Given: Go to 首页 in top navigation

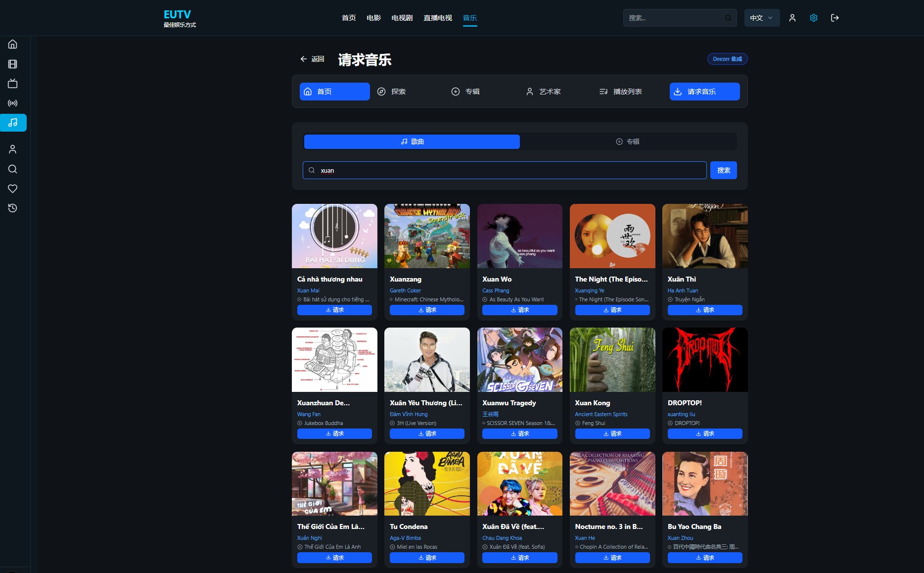Looking at the screenshot, I should point(349,18).
